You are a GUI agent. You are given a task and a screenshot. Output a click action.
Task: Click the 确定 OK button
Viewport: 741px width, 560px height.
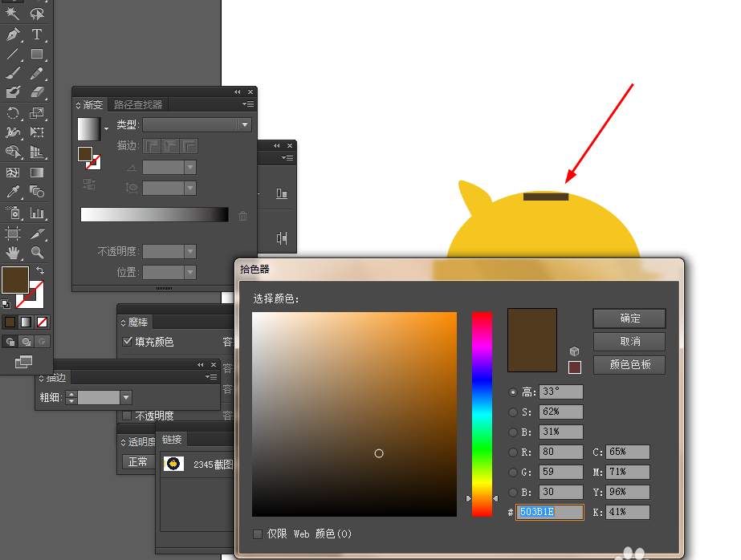point(629,319)
